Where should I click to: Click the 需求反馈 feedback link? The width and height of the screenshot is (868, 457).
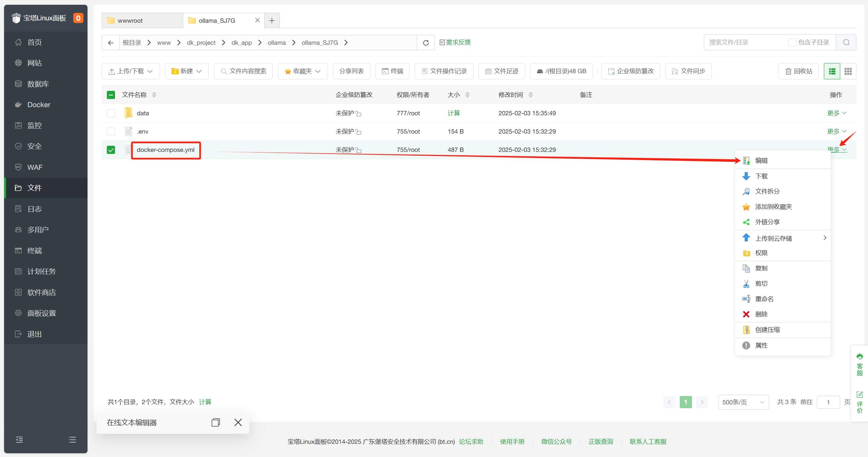pyautogui.click(x=455, y=42)
